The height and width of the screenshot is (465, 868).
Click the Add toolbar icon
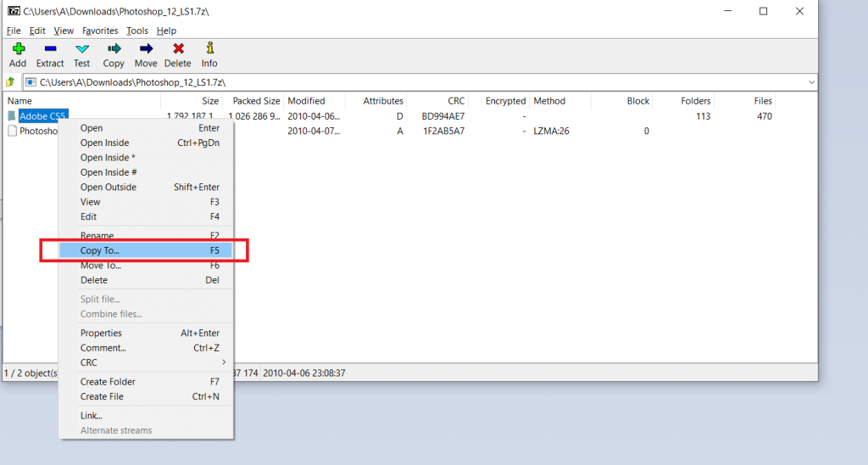click(x=19, y=48)
